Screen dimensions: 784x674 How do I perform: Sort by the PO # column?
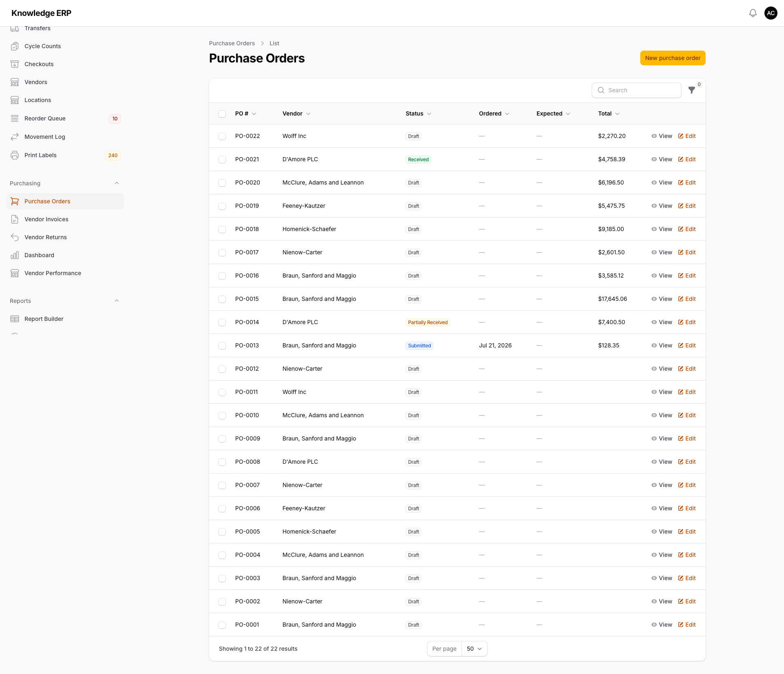pyautogui.click(x=245, y=113)
